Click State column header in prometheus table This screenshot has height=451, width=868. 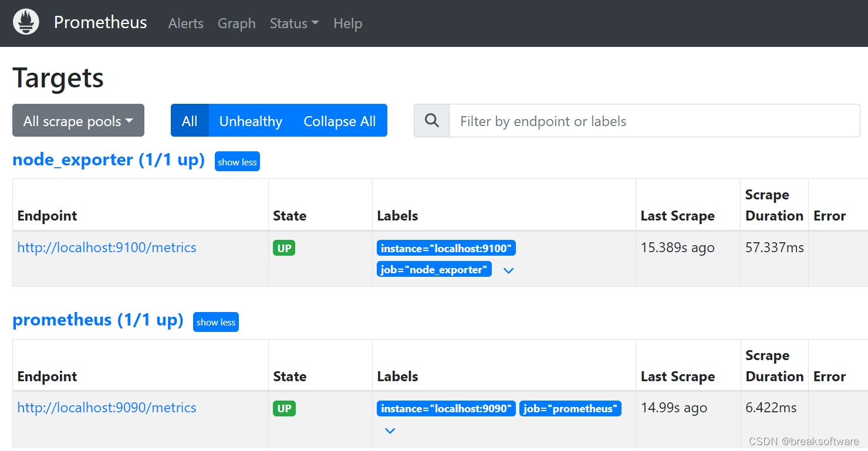click(289, 377)
